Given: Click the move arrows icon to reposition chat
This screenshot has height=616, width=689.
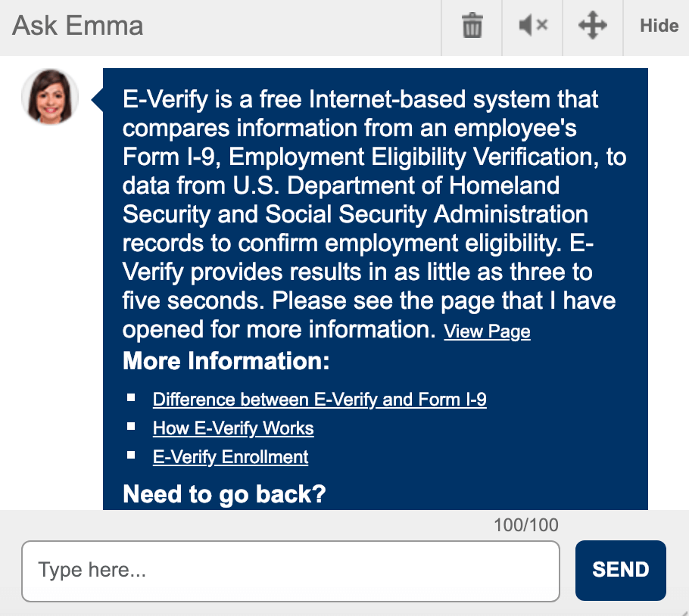Looking at the screenshot, I should [x=592, y=25].
